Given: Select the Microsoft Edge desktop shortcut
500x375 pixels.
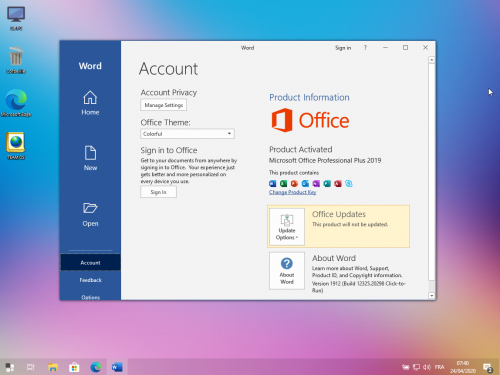Looking at the screenshot, I should pos(16,103).
